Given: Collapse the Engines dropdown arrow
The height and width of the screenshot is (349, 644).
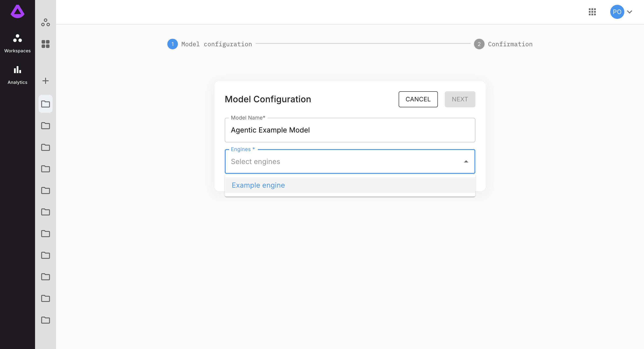Looking at the screenshot, I should click(x=466, y=162).
